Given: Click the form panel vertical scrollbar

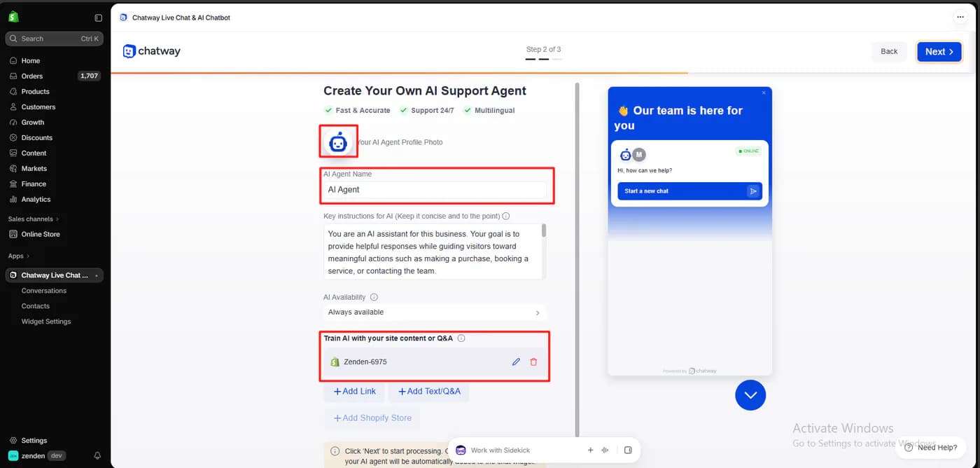Looking at the screenshot, I should point(577,259).
